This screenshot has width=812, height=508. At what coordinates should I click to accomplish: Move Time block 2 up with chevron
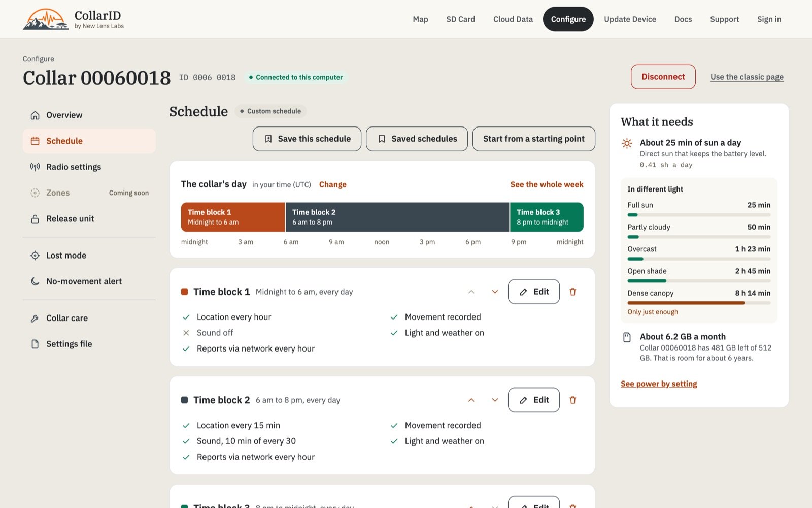(x=471, y=400)
